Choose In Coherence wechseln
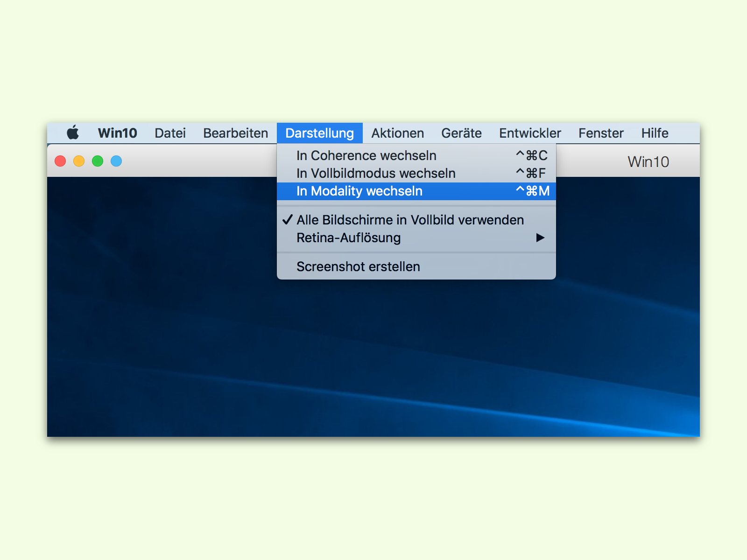The height and width of the screenshot is (560, 747). (x=416, y=155)
